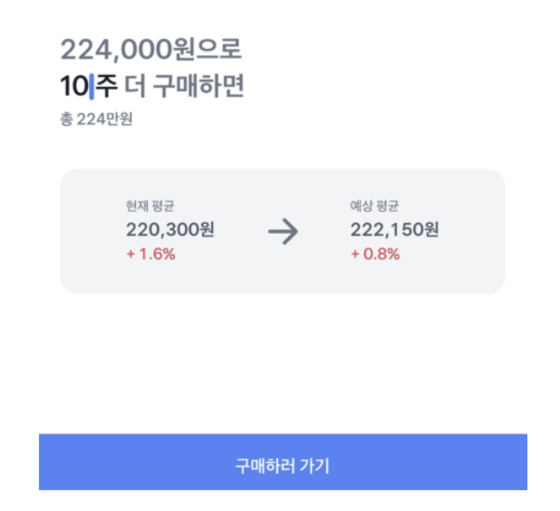Select the 224,000원으로 price heading
This screenshot has height=511, width=560.
point(151,49)
